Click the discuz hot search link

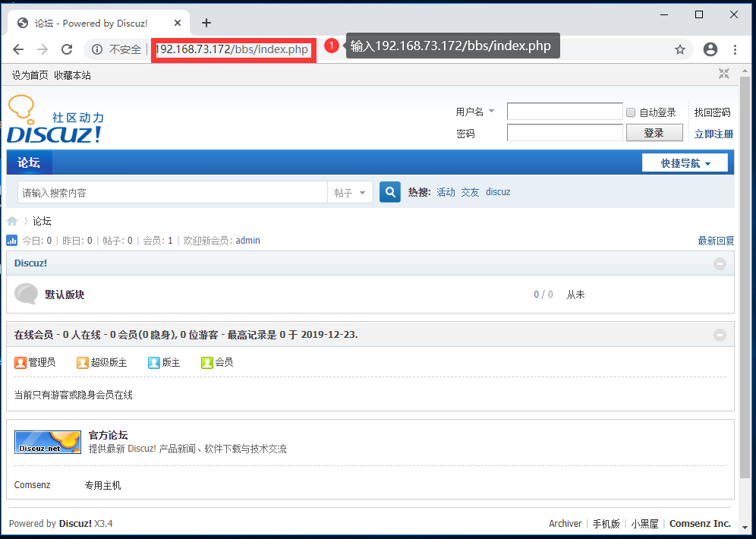(x=498, y=192)
